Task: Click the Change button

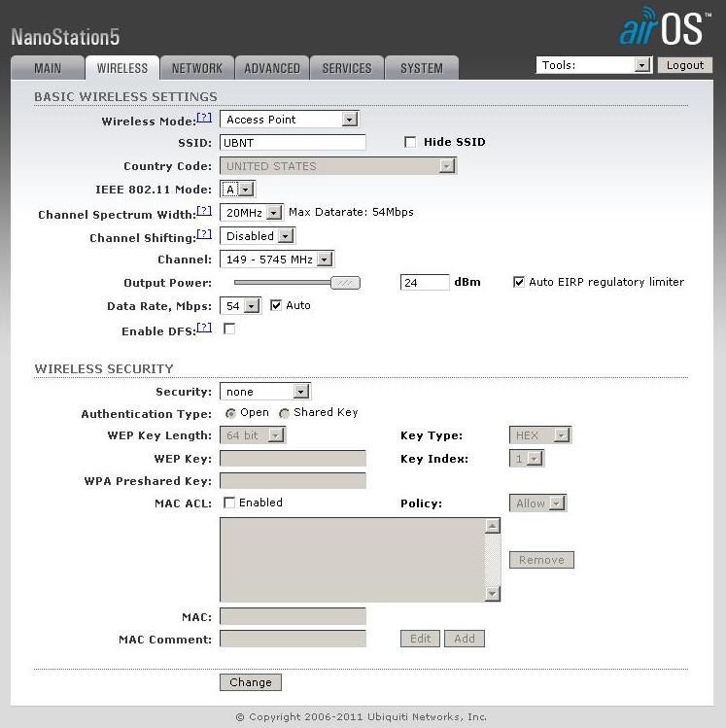Action: click(251, 682)
